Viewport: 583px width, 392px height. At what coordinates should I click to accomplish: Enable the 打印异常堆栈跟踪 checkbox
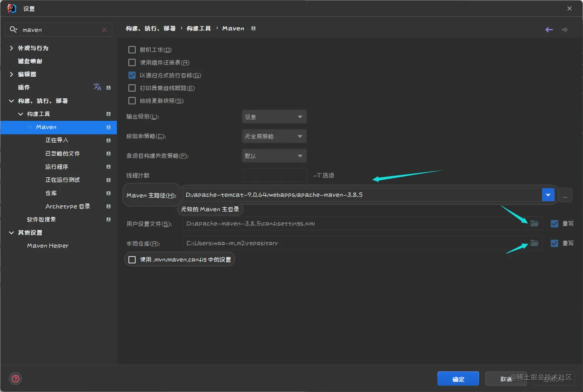(132, 88)
